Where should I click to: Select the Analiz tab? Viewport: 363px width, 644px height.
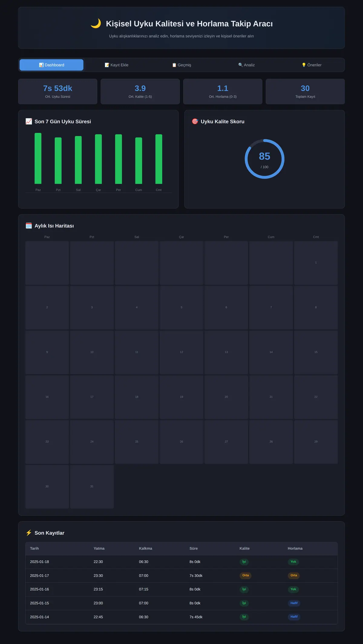[247, 65]
